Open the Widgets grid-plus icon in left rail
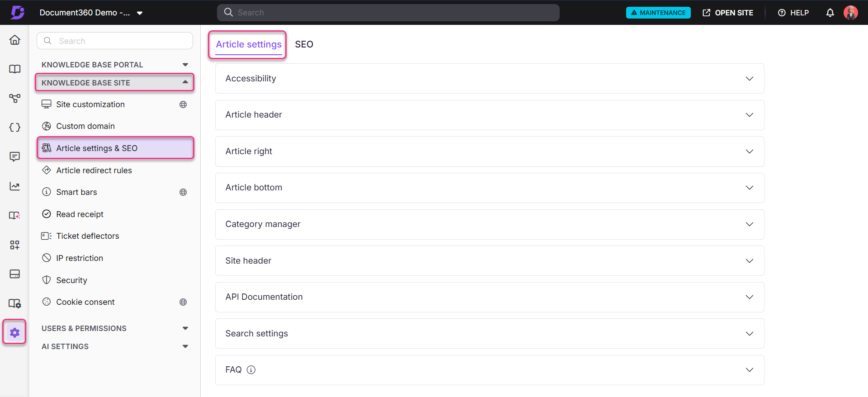Image resolution: width=868 pixels, height=397 pixels. (14, 245)
